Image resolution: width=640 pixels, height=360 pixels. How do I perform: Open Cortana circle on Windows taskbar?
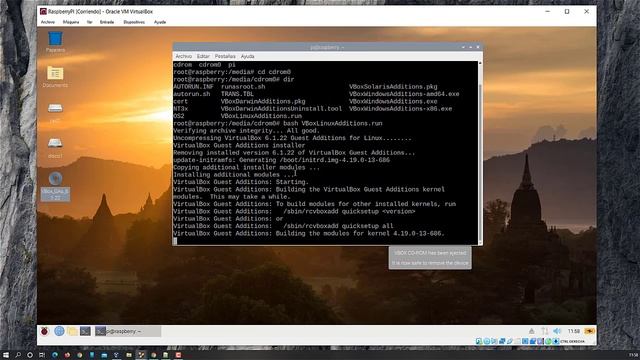30,355
